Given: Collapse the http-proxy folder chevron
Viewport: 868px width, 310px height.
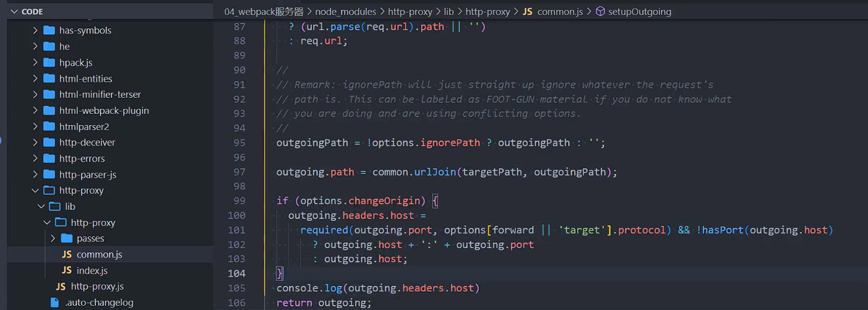Looking at the screenshot, I should [35, 191].
